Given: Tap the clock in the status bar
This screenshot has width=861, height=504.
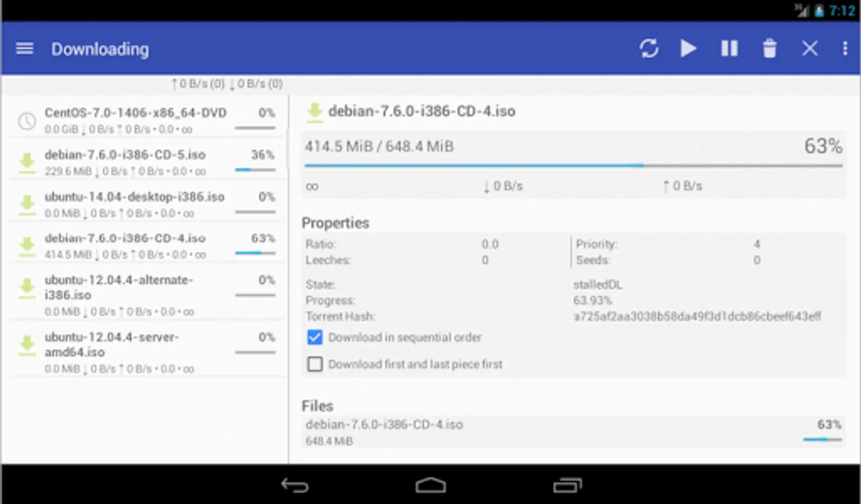Looking at the screenshot, I should tap(842, 11).
